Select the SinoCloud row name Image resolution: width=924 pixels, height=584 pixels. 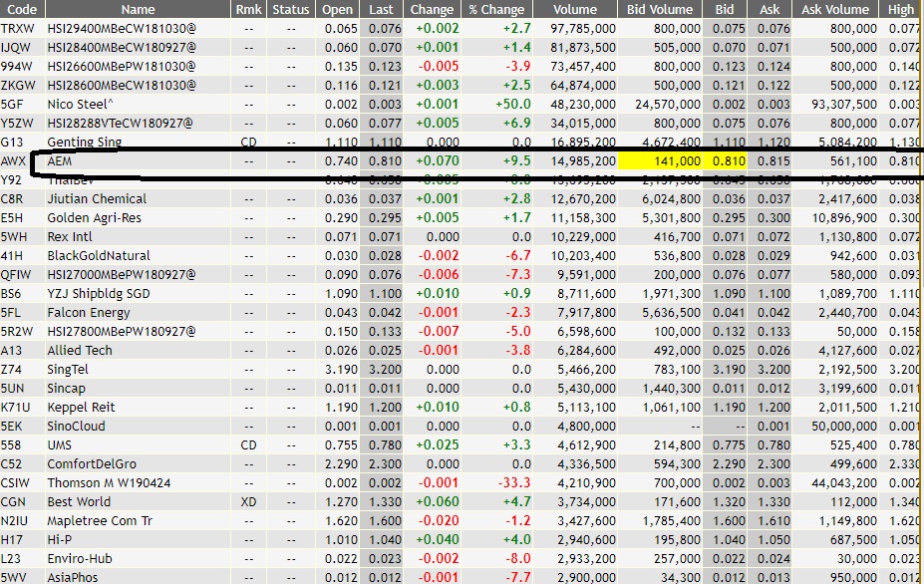point(76,427)
